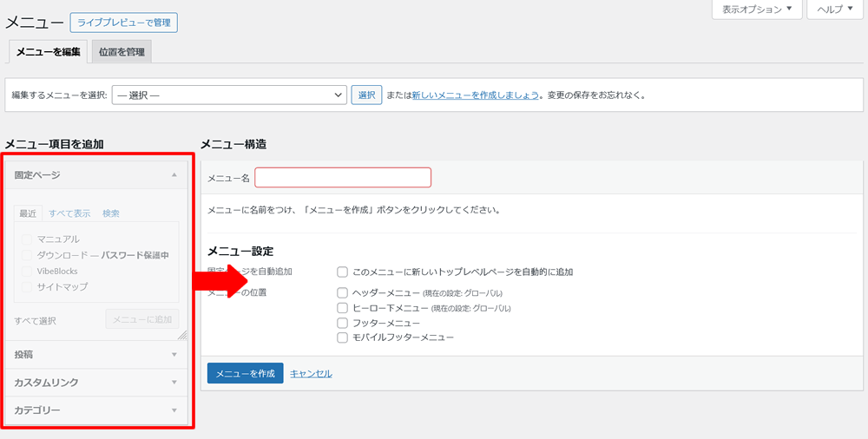The width and height of the screenshot is (868, 439).
Task: Check the フッターメニュー location
Action: tap(343, 323)
